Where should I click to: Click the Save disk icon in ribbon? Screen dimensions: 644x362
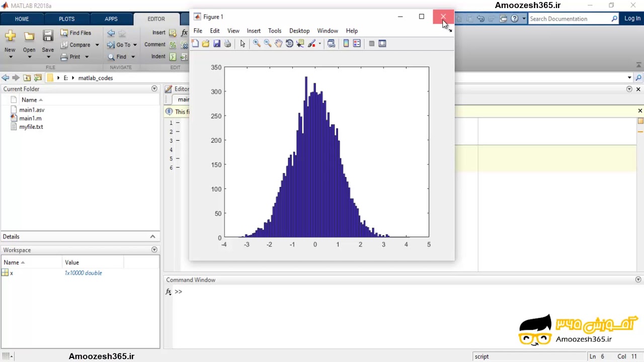48,36
